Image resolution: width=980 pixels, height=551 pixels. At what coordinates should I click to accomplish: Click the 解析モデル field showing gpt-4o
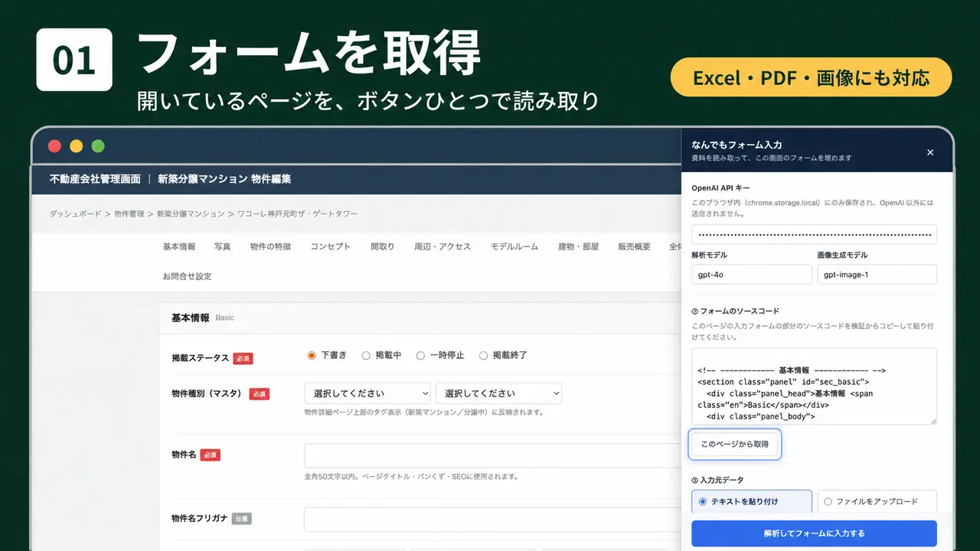click(x=751, y=274)
